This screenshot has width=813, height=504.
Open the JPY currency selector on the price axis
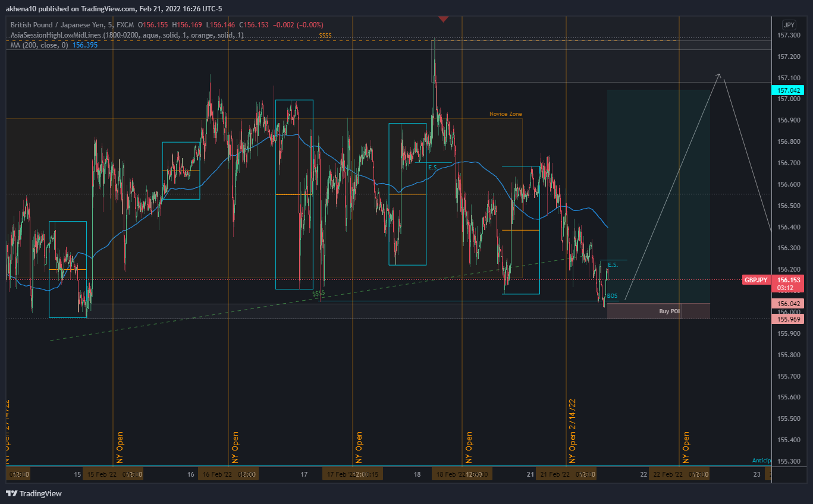[x=789, y=25]
